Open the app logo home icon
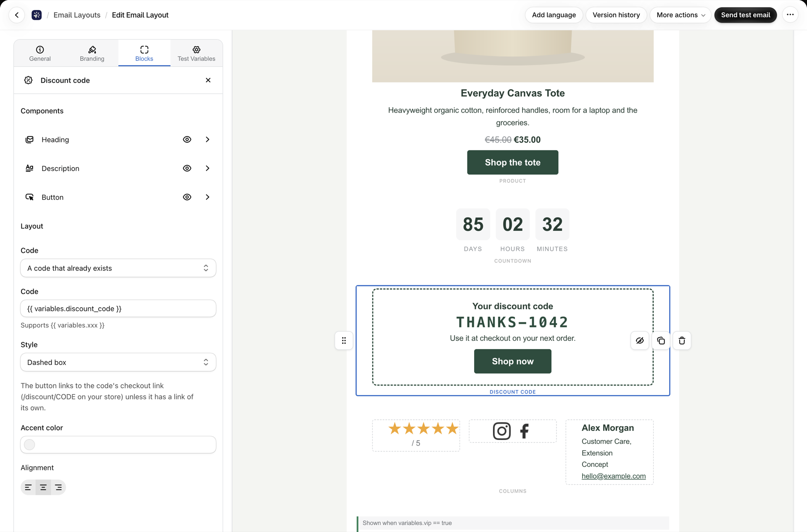The image size is (807, 532). click(37, 15)
